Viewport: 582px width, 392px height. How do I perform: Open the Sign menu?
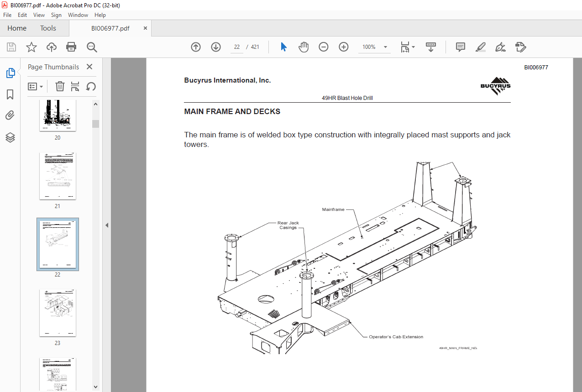tap(56, 15)
